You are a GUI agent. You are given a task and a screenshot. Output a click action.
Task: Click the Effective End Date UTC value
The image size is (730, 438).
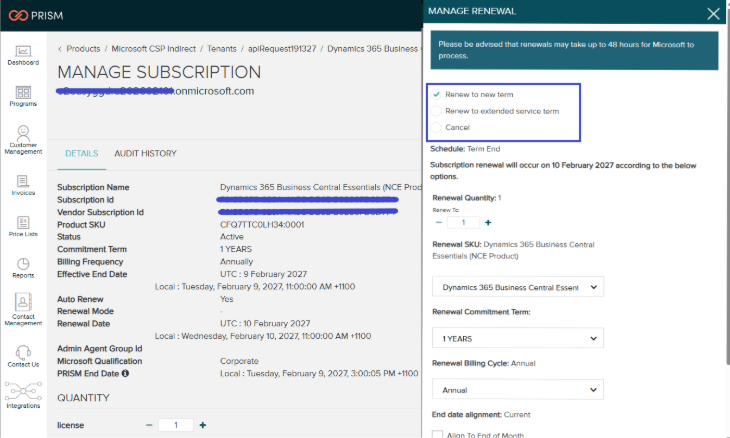coord(264,274)
